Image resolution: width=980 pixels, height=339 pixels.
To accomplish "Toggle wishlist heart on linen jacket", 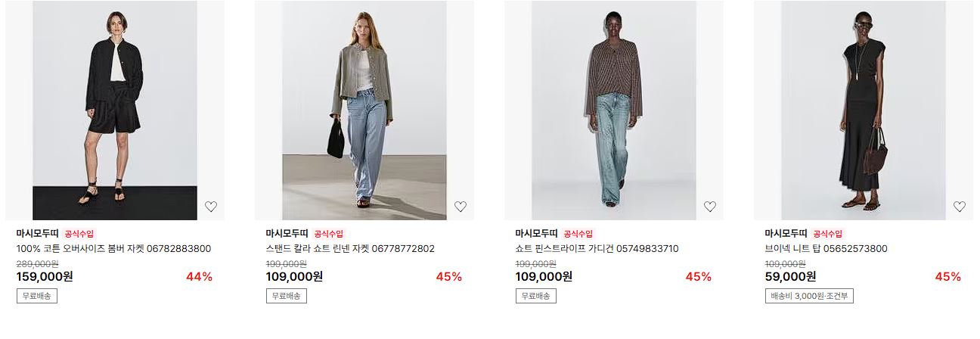I will 461,207.
